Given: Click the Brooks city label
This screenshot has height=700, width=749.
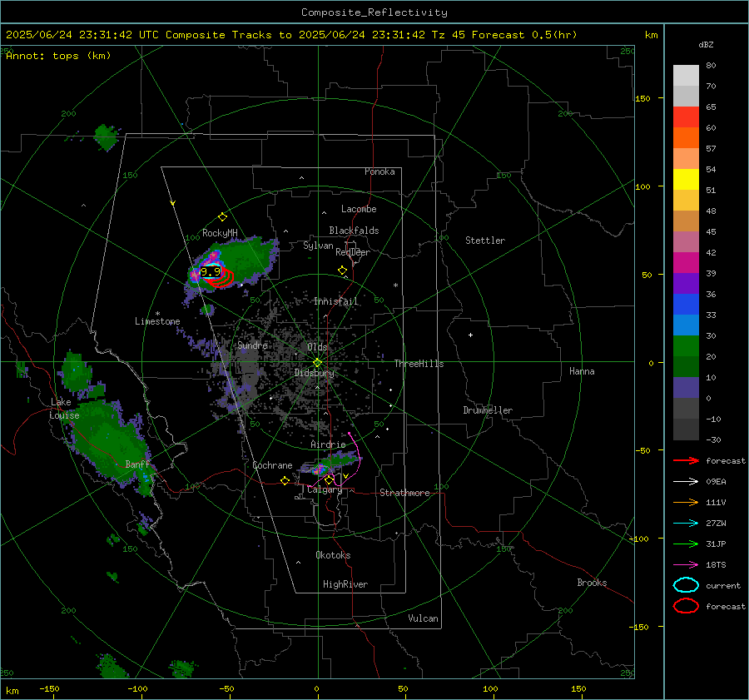Looking at the screenshot, I should point(592,583).
